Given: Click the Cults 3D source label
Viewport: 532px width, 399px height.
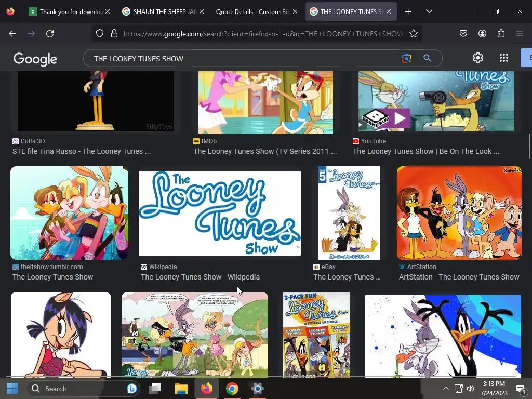Looking at the screenshot, I should coord(33,141).
